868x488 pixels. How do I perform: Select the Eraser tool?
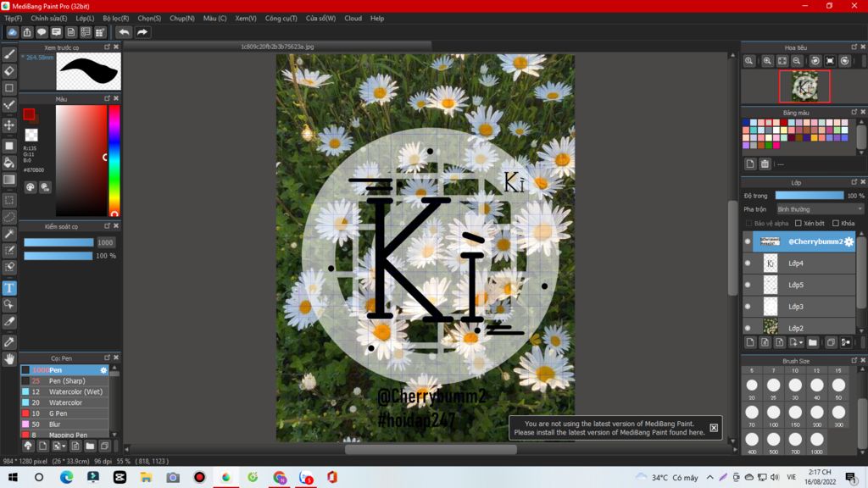click(9, 71)
